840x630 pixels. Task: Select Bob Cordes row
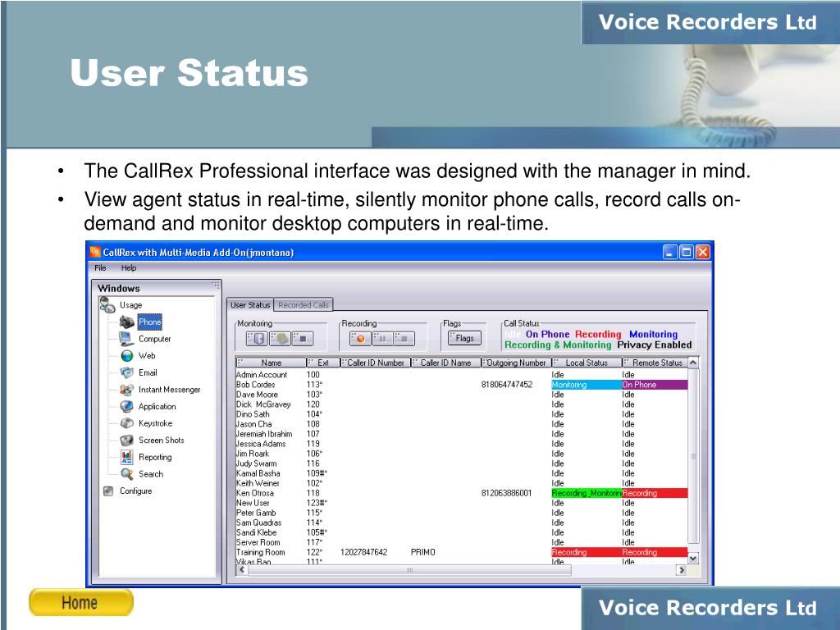point(462,385)
